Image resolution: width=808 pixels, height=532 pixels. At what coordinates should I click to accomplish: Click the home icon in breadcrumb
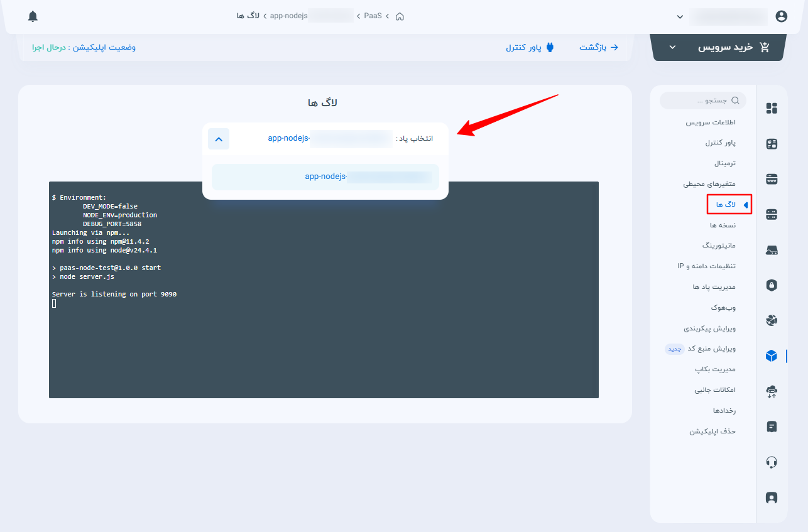(x=400, y=16)
